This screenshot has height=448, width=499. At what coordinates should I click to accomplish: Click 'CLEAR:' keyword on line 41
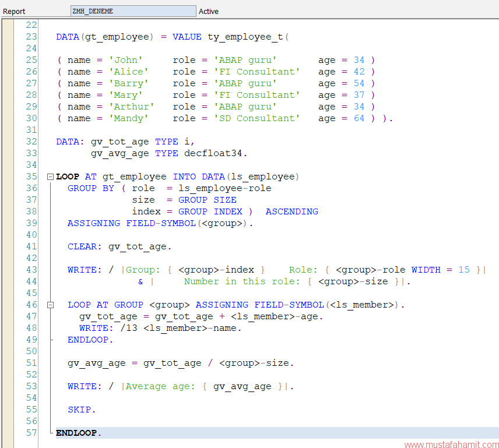point(85,247)
